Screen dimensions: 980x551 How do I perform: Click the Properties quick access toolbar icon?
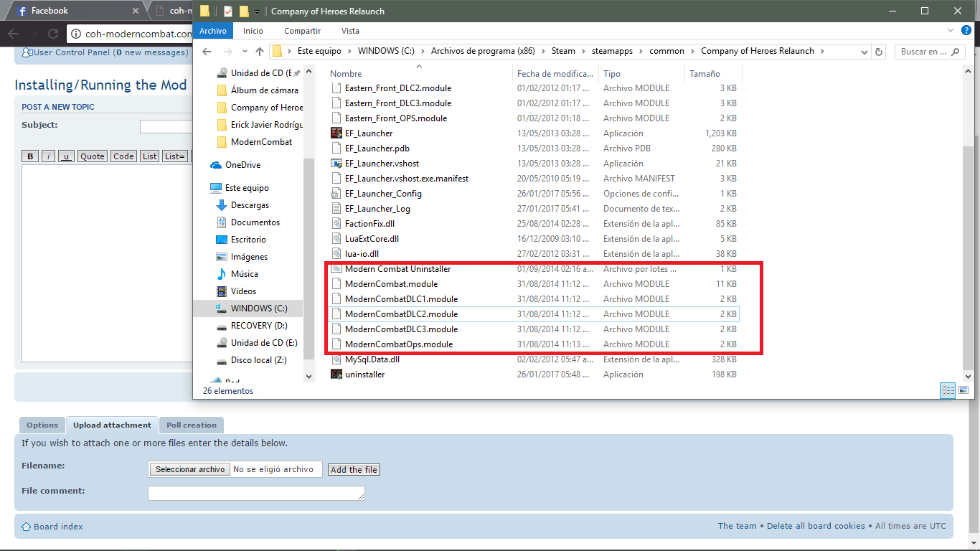point(228,11)
